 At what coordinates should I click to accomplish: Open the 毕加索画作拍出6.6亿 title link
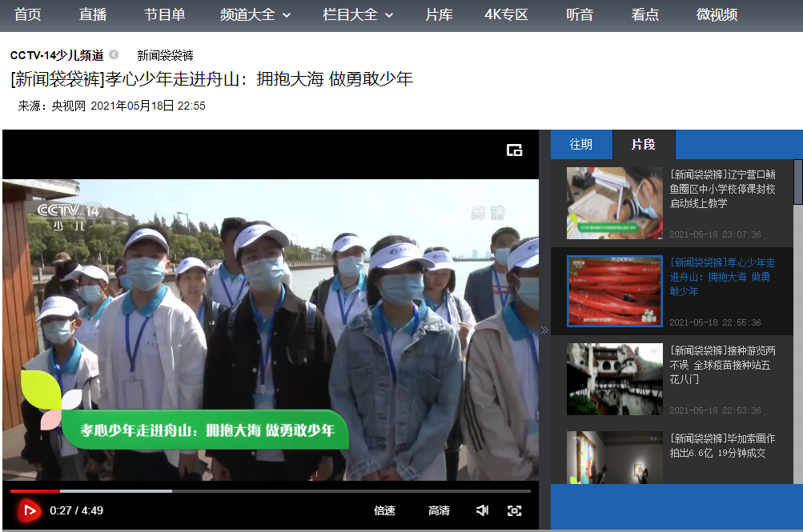(723, 446)
